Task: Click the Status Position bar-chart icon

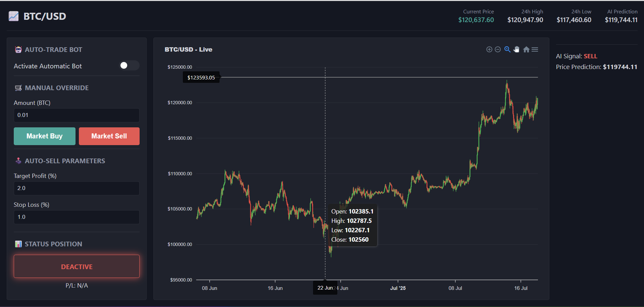Action: click(18, 244)
